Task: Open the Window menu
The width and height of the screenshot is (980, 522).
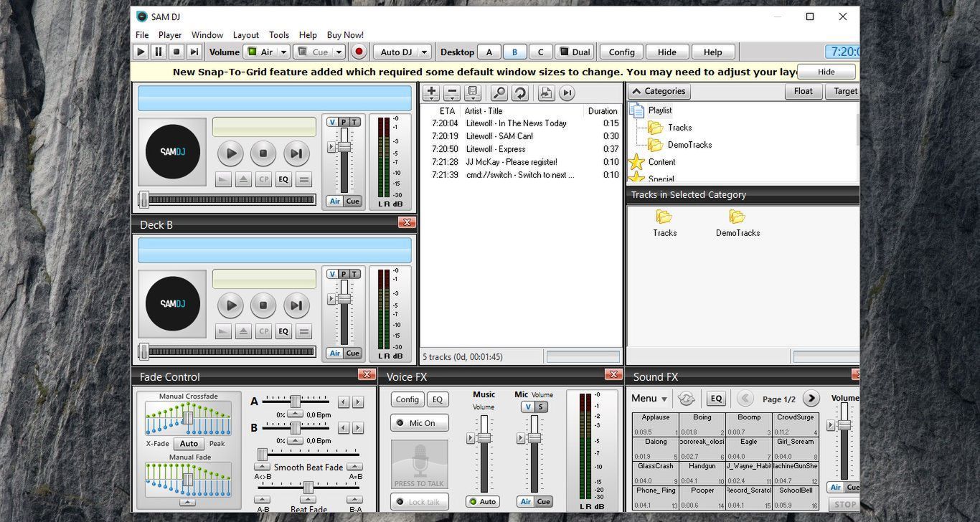Action: click(207, 34)
